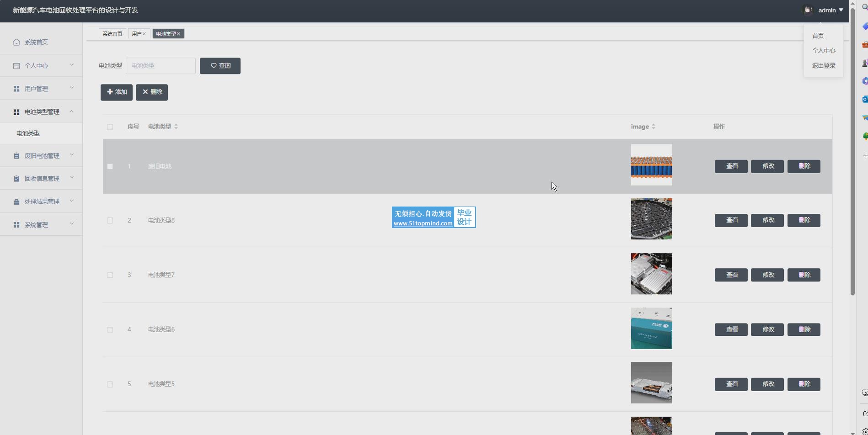Toggle the select-all checkbox in table header
868x435 pixels.
pyautogui.click(x=110, y=127)
